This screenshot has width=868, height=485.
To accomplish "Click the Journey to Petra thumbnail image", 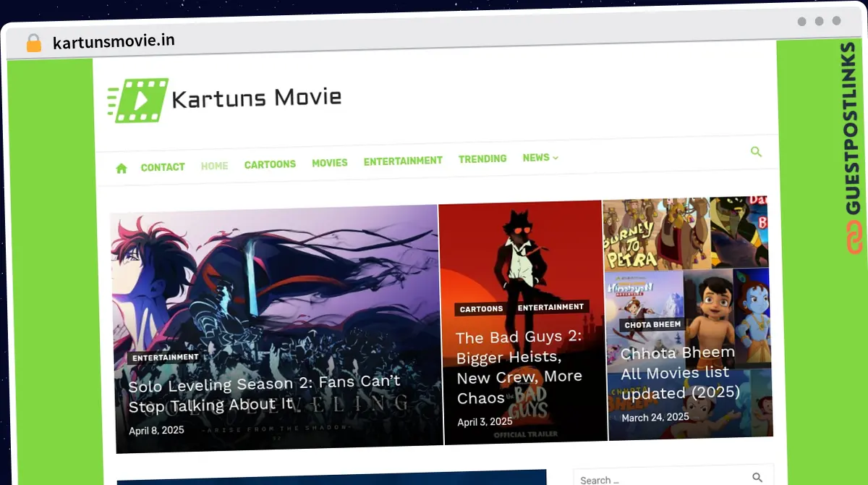I will click(655, 234).
